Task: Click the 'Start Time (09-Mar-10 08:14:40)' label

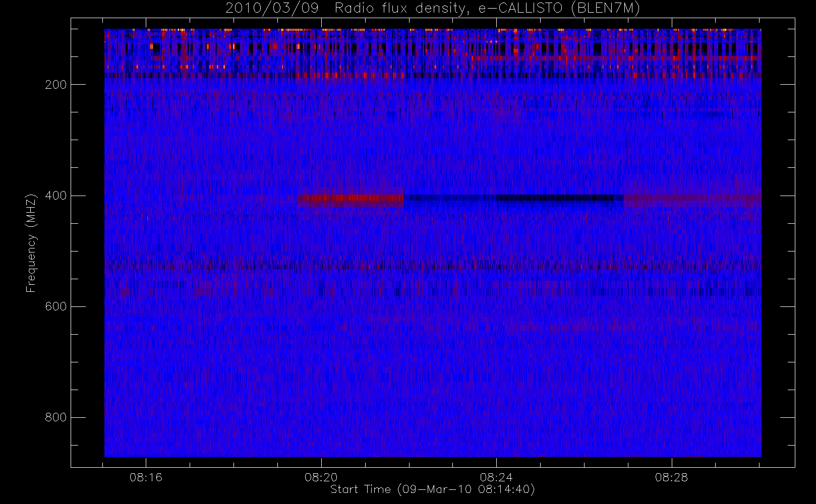Action: point(432,489)
